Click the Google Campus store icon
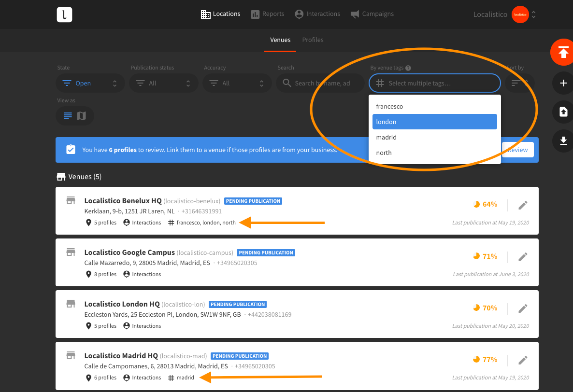573x392 pixels. [x=71, y=252]
